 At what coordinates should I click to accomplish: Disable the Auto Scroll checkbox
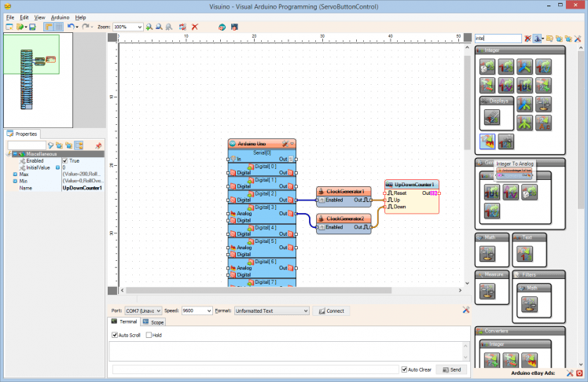pos(115,335)
